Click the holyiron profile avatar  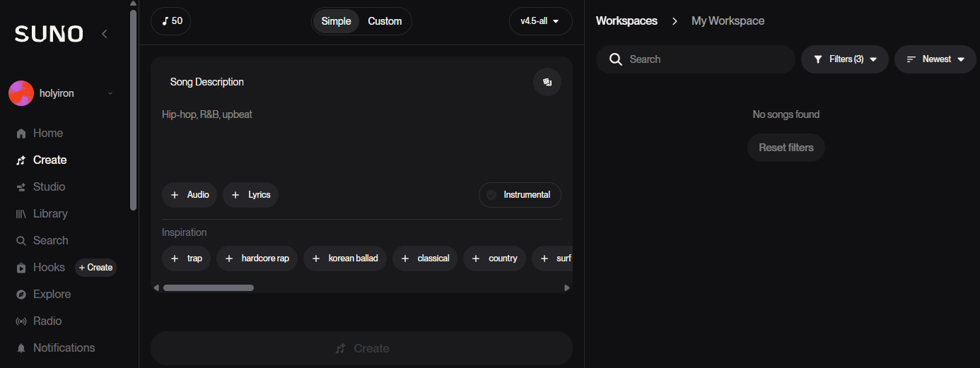click(x=21, y=93)
